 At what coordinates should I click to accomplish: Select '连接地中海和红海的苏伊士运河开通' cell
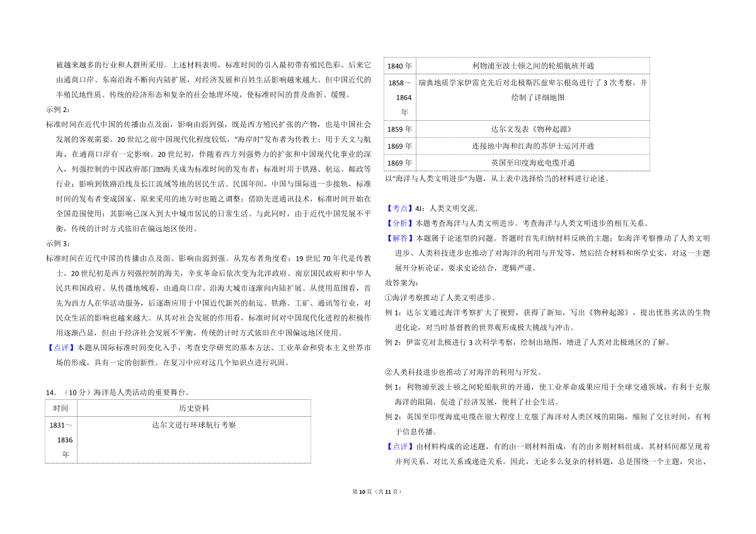[x=533, y=145]
